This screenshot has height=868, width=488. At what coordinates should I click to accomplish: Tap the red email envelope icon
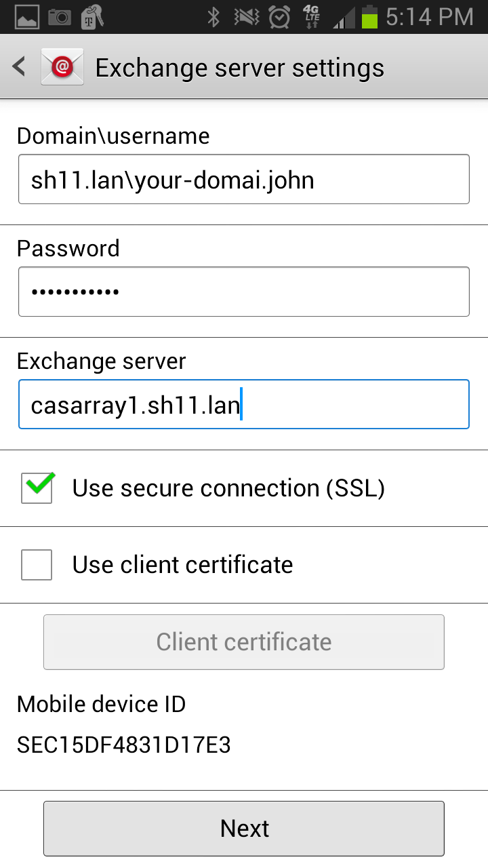[x=62, y=67]
